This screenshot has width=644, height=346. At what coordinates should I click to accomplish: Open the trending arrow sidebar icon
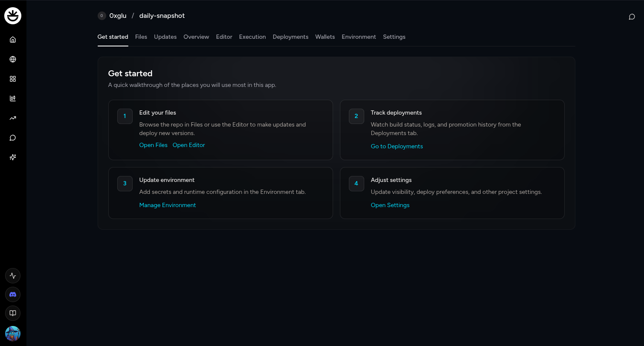[x=13, y=118]
